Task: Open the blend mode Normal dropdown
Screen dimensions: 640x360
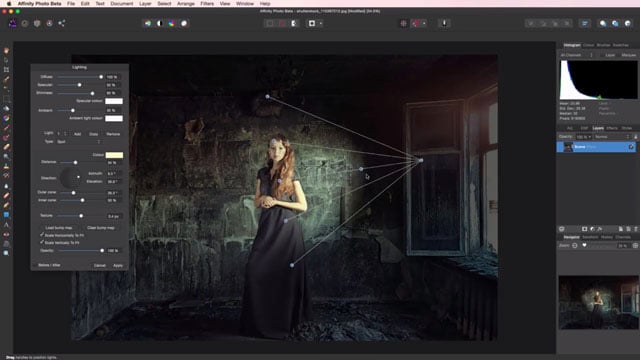Action: [612, 137]
